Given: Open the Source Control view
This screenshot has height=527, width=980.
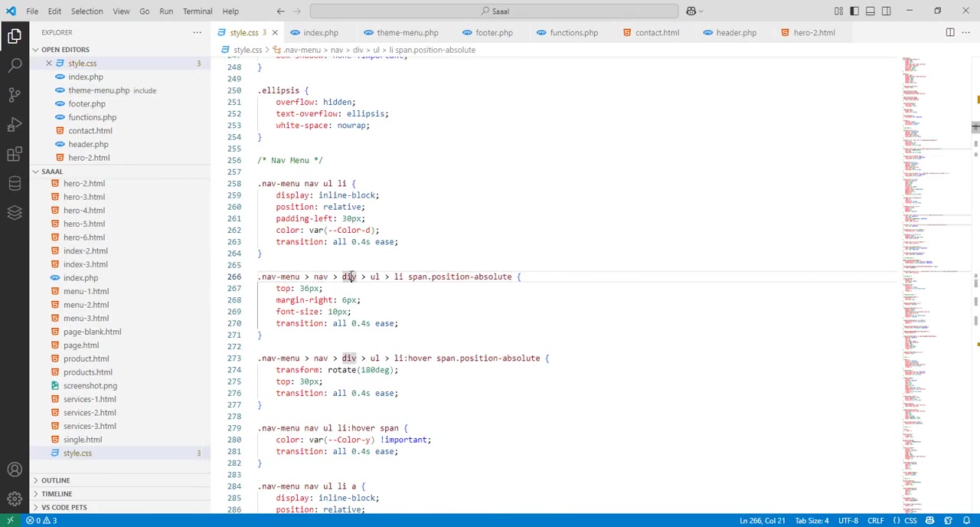Looking at the screenshot, I should [x=15, y=95].
